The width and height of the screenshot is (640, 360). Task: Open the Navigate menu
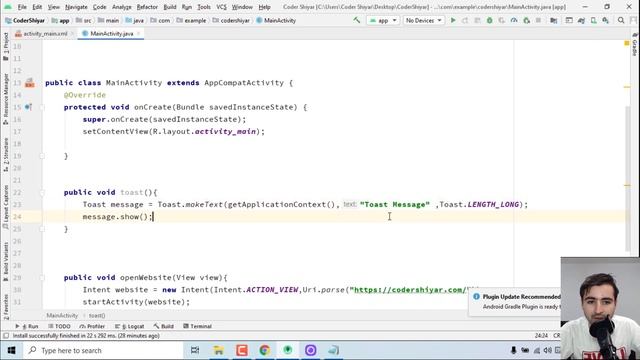pyautogui.click(x=76, y=7)
